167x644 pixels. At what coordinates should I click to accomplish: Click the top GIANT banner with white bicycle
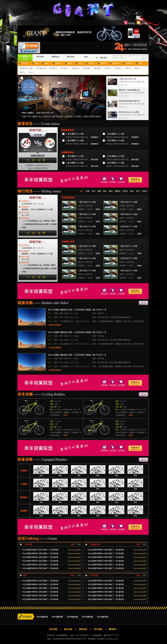pyautogui.click(x=83, y=33)
